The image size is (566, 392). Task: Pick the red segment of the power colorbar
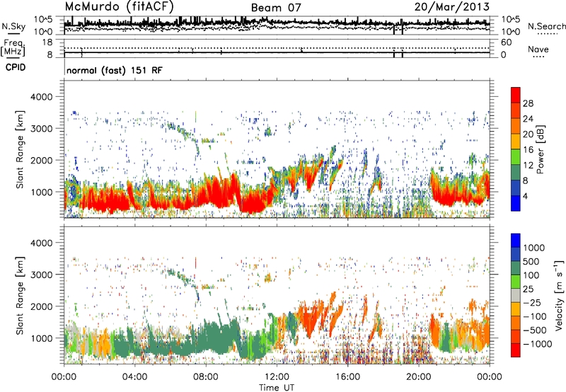click(x=516, y=95)
